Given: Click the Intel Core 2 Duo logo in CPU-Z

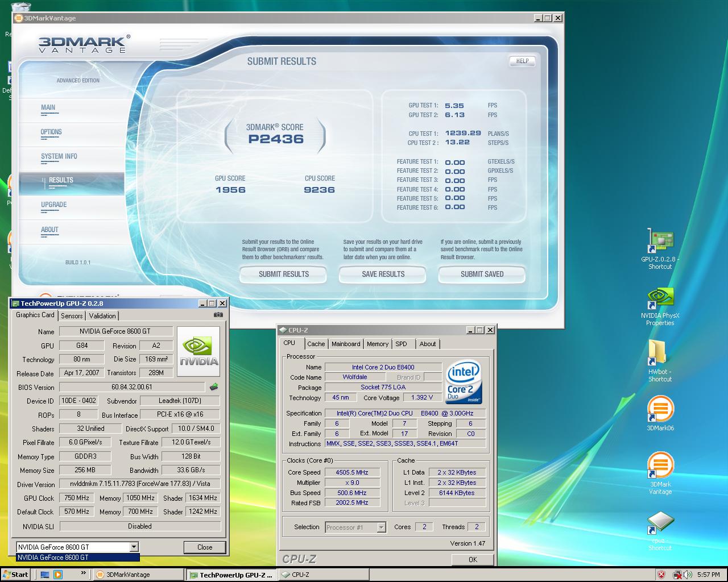Looking at the screenshot, I should tap(464, 381).
